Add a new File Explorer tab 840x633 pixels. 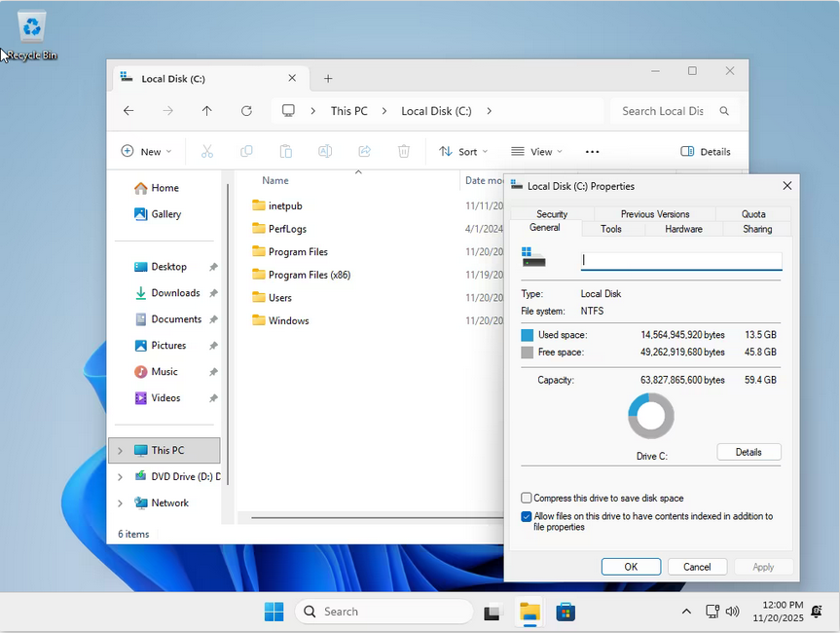click(x=328, y=79)
